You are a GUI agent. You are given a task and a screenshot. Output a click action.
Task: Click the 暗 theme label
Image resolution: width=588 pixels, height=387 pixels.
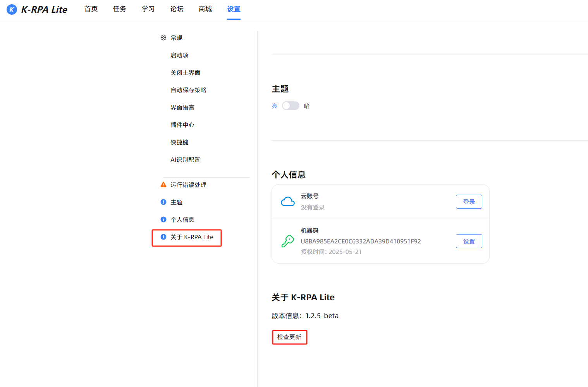point(307,106)
